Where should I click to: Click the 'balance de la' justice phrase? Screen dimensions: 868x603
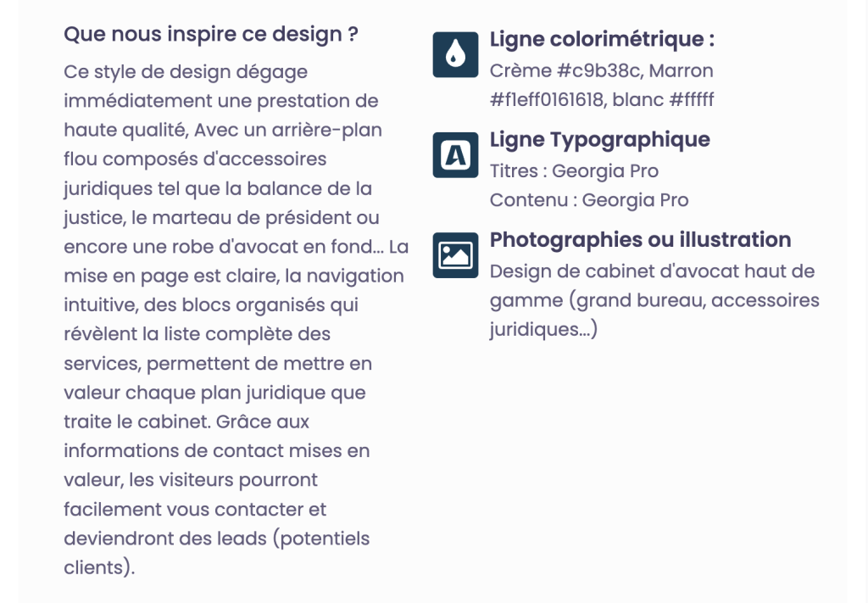[x=309, y=189]
